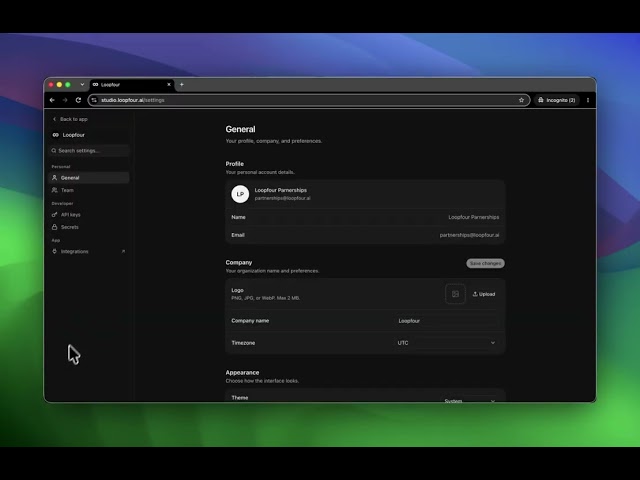Go back using browser back arrow
This screenshot has height=480, width=640.
point(52,100)
